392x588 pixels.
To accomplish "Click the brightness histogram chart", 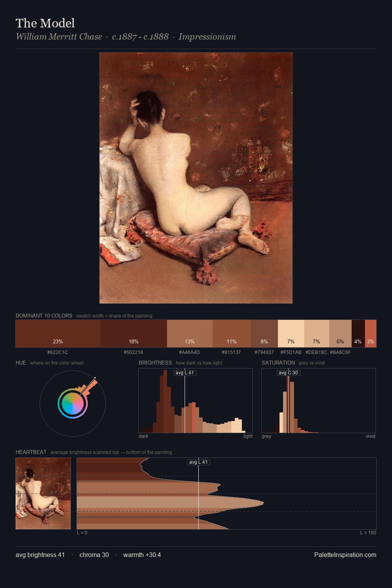I will [196, 401].
